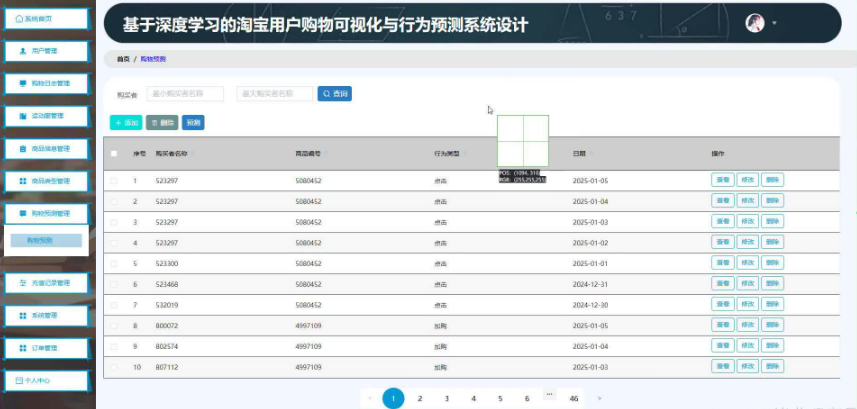Click the 添加 add button
Viewport: 857px width, 409px height.
point(126,123)
